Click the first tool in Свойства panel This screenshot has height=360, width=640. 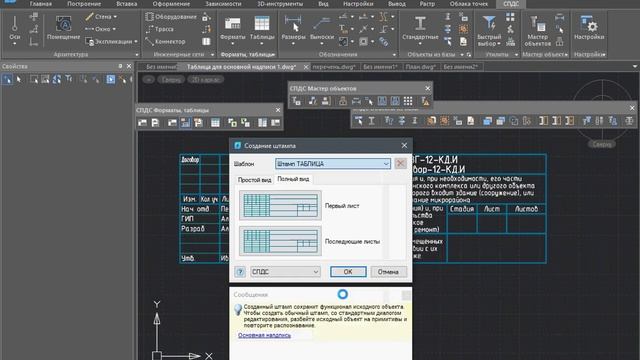point(7,79)
